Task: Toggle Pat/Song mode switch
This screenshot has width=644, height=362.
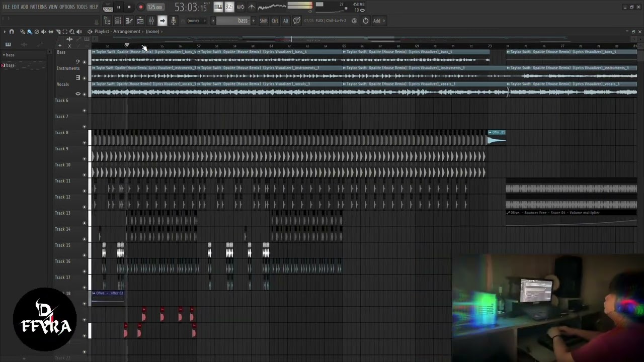Action: pos(108,7)
